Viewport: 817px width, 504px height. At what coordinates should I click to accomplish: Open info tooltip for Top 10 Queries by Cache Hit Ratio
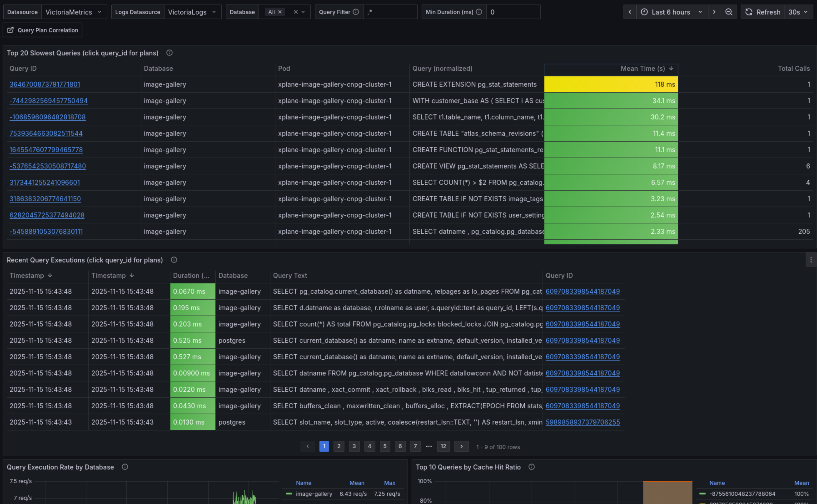click(531, 467)
